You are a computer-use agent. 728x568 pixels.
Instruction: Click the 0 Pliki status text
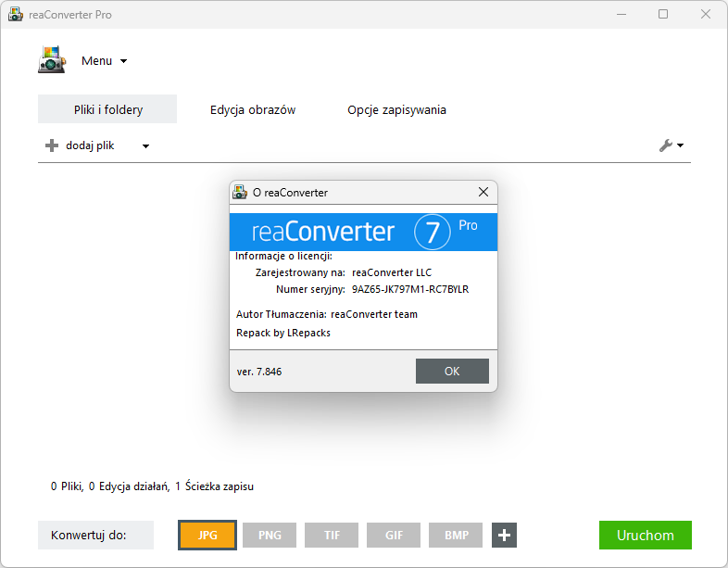(x=67, y=486)
